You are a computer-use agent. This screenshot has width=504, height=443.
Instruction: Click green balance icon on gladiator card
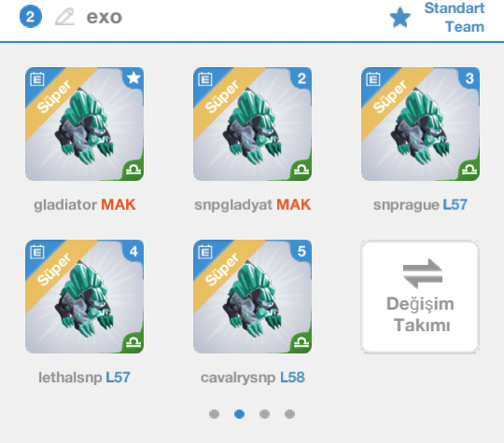[x=133, y=170]
